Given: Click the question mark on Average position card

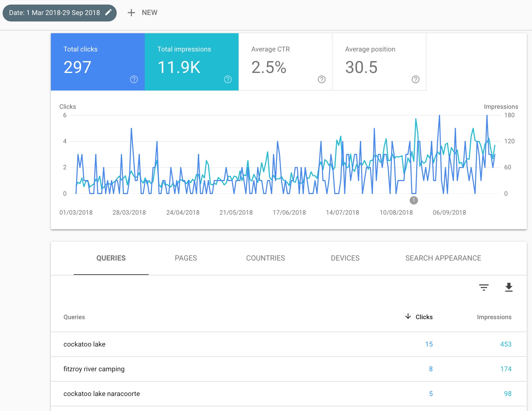Looking at the screenshot, I should coord(415,79).
